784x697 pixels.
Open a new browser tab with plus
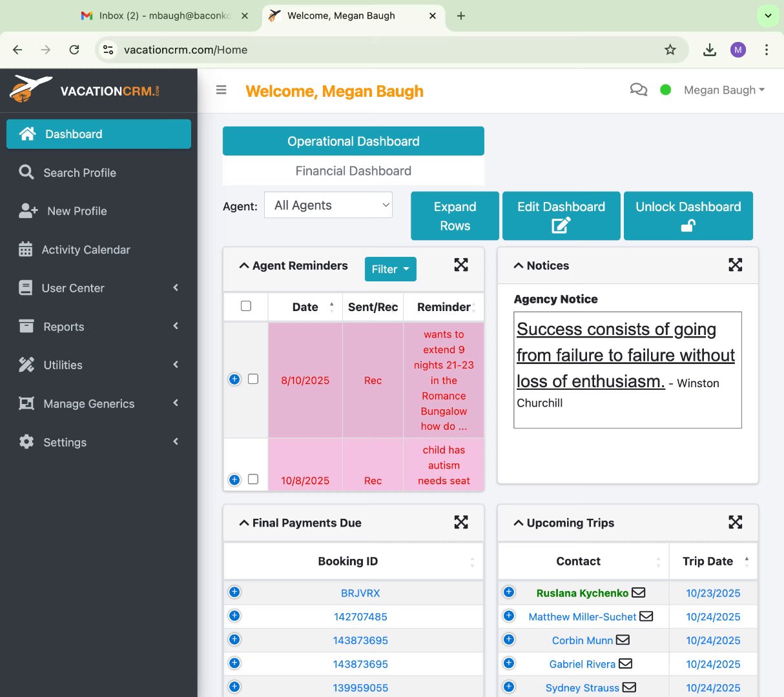[460, 15]
